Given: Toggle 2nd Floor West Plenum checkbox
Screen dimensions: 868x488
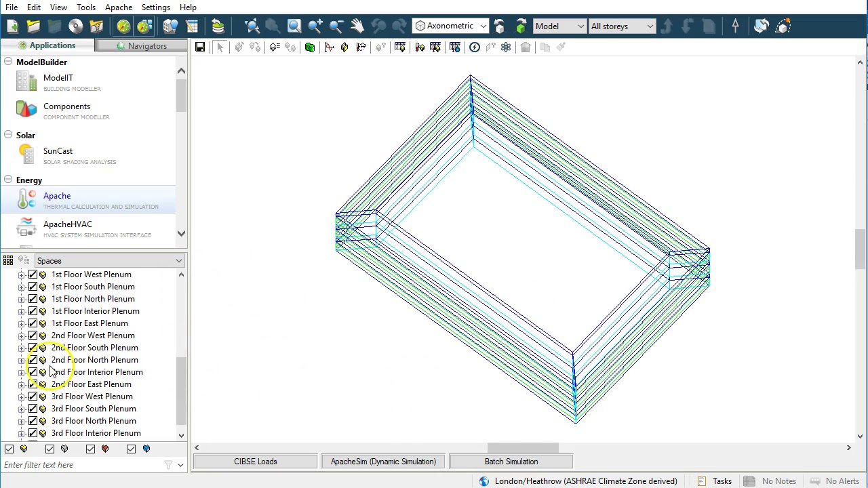Looking at the screenshot, I should (x=33, y=335).
